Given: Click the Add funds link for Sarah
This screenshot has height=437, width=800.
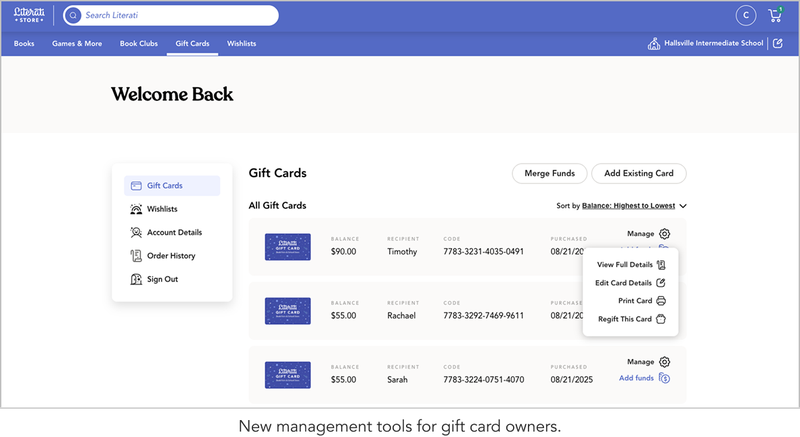Looking at the screenshot, I should 636,378.
